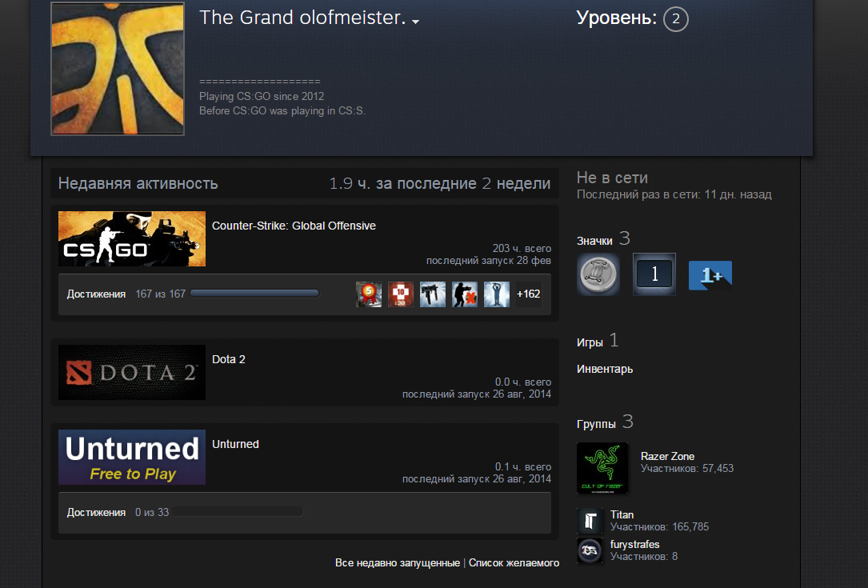Click CS:GO '167 из 167' achievements count
This screenshot has width=868, height=588.
pyautogui.click(x=161, y=294)
